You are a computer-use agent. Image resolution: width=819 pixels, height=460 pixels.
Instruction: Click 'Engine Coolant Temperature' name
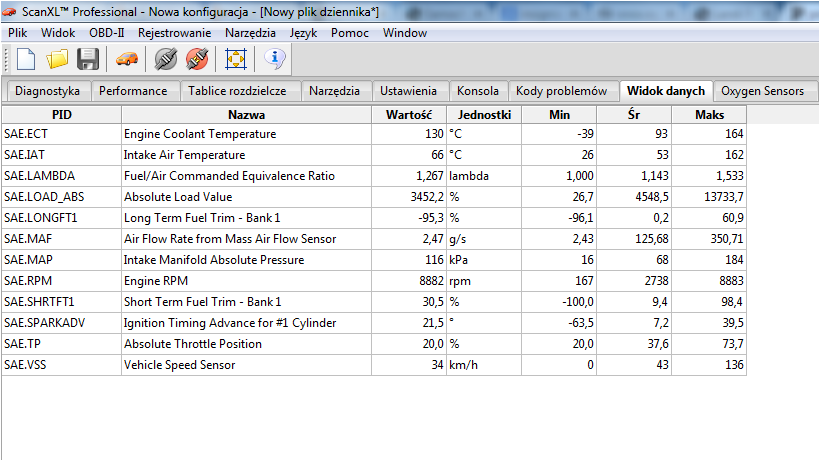coord(200,134)
